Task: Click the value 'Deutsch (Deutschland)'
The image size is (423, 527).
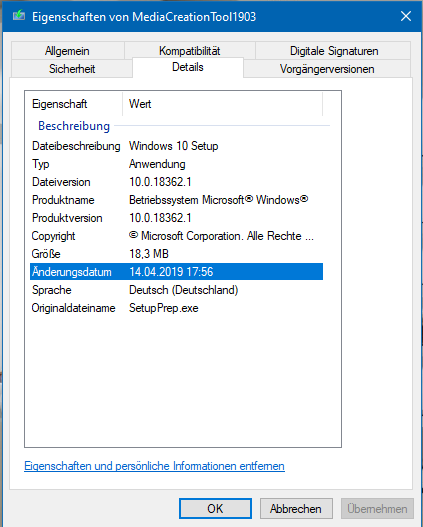Action: click(183, 290)
